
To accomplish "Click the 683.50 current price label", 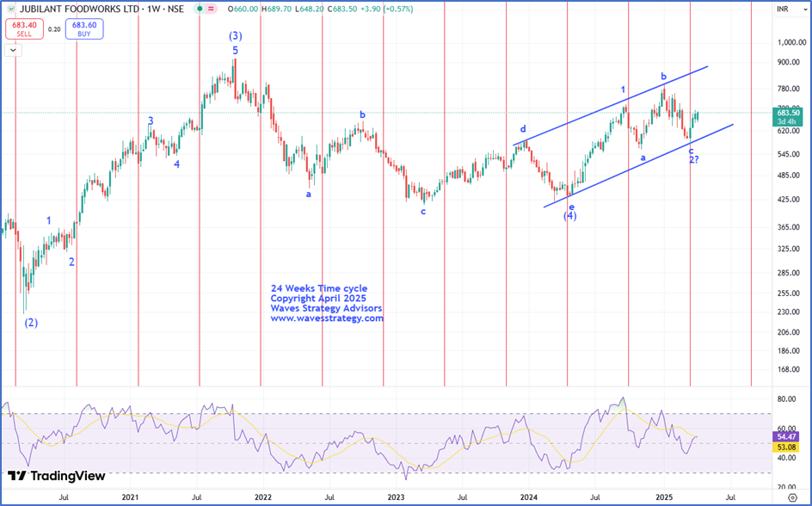I will [x=788, y=113].
